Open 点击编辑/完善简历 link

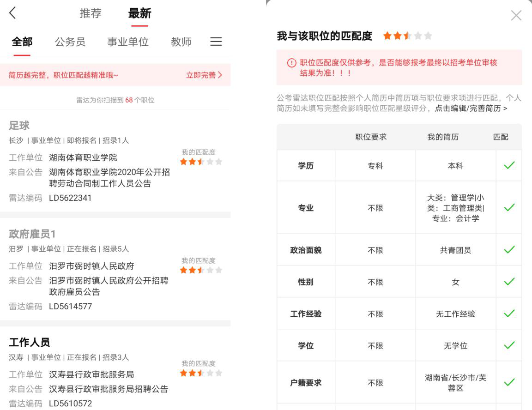coord(471,108)
